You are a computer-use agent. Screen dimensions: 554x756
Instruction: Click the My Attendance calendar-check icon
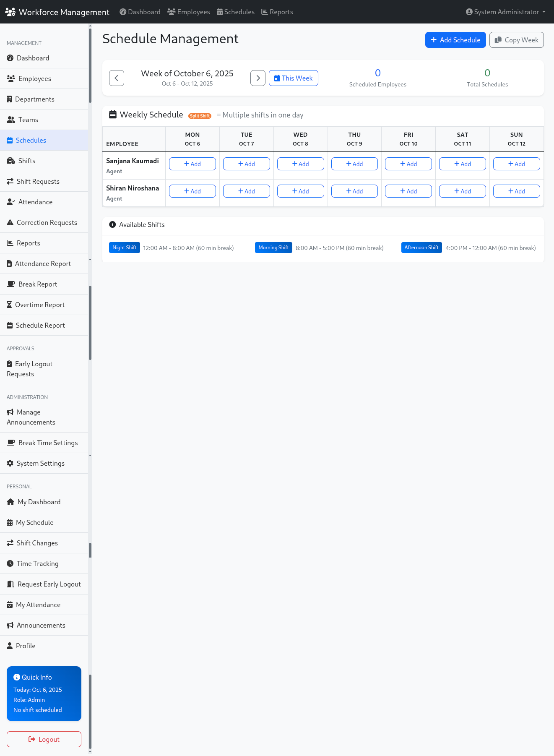(10, 605)
